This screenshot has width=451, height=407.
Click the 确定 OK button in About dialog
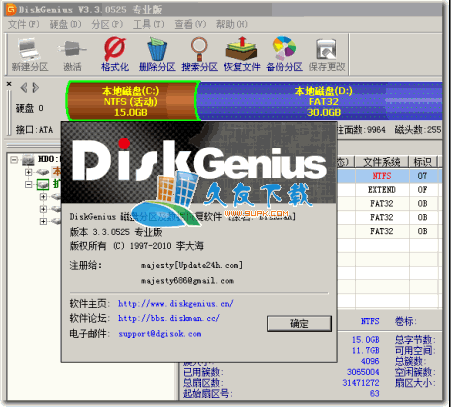point(299,323)
